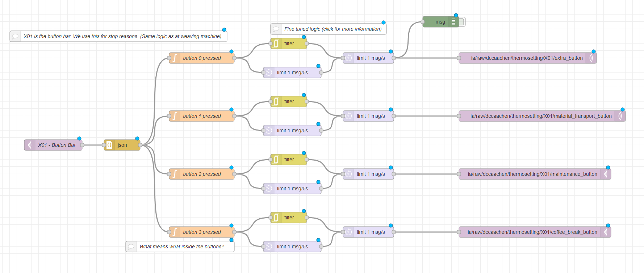Click the timer icon on top limit 1 msg/5s
This screenshot has width=644, height=273.
tap(269, 73)
